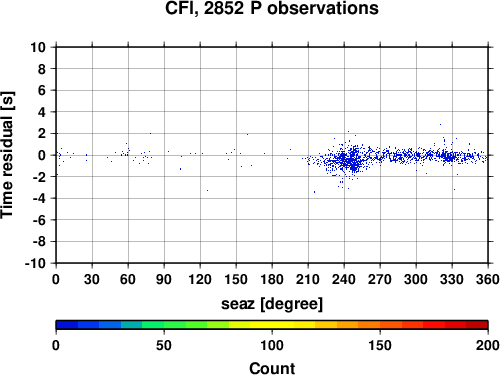This screenshot has height=375, width=500.
Task: Click the outlier point near 320 degrees above 2
Action: [x=440, y=124]
